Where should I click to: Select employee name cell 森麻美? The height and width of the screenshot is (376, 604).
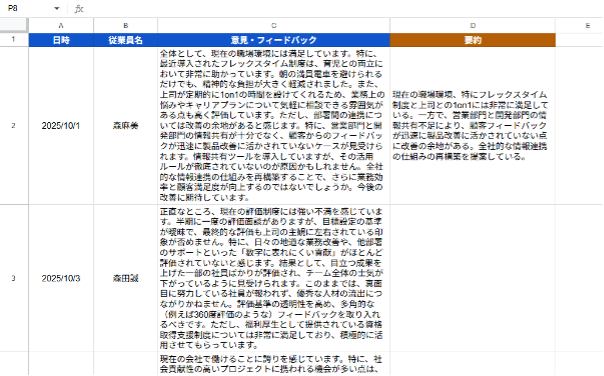click(x=126, y=126)
